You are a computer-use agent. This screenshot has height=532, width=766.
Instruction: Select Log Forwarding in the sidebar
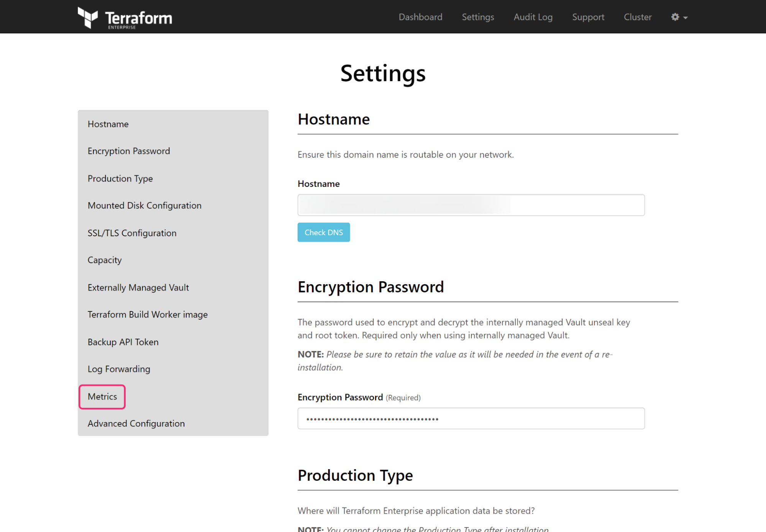coord(119,369)
